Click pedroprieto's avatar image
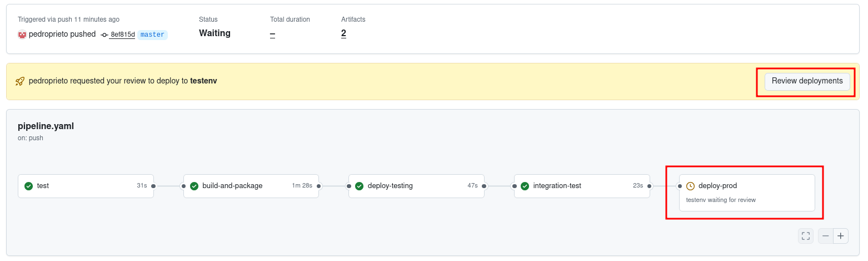The image size is (868, 261). coord(22,35)
